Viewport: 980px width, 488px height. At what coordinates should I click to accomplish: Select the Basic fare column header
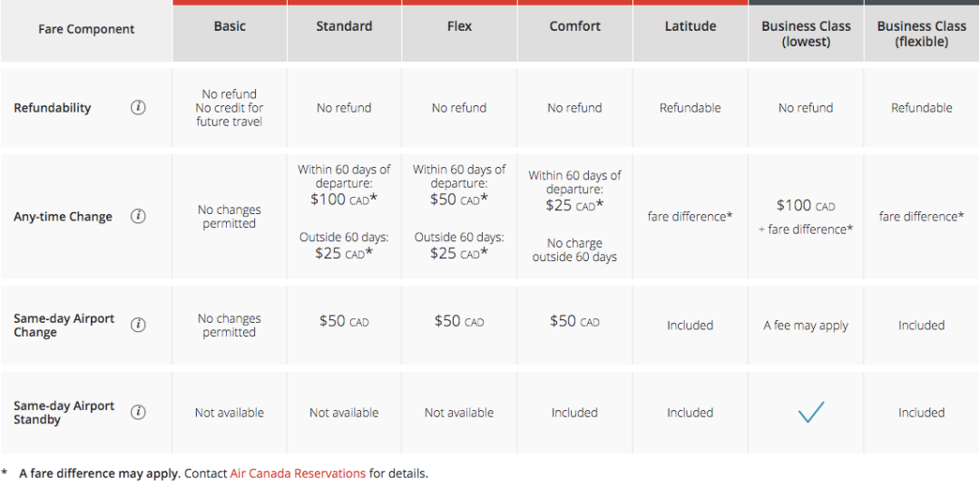tap(230, 27)
